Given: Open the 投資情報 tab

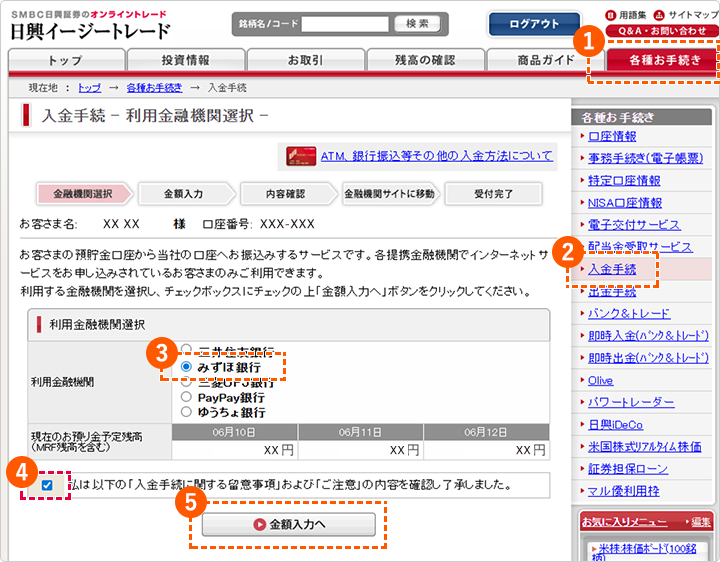Looking at the screenshot, I should [186, 60].
